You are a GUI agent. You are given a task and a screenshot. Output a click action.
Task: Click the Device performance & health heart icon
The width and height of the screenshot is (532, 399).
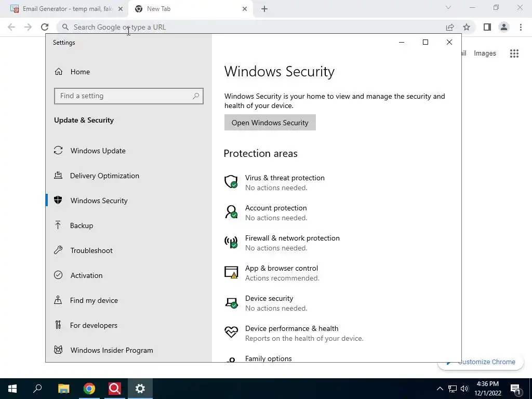pyautogui.click(x=231, y=332)
